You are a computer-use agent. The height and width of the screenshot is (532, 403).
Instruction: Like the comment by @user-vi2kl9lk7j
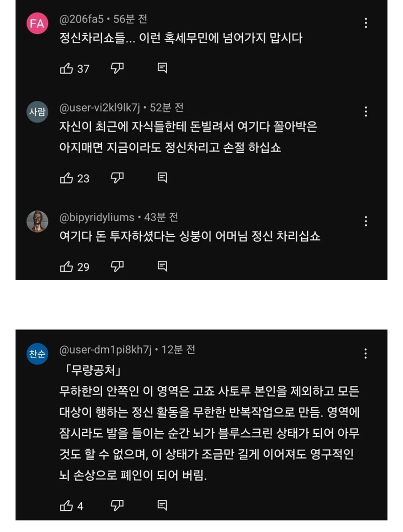(66, 178)
